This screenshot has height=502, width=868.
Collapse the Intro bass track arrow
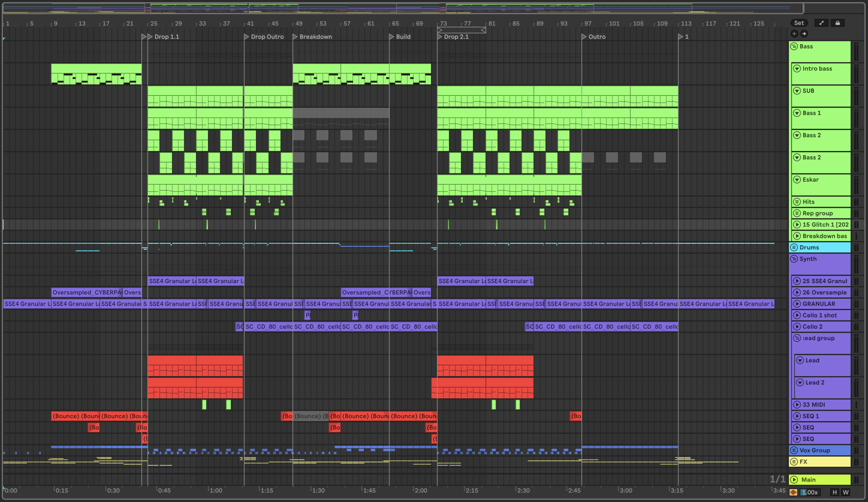(797, 69)
